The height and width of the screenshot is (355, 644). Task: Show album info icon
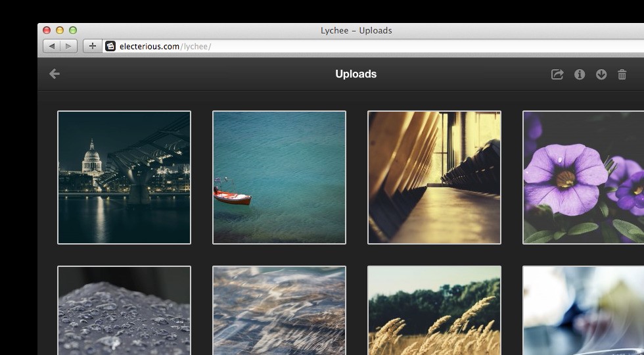coord(580,74)
